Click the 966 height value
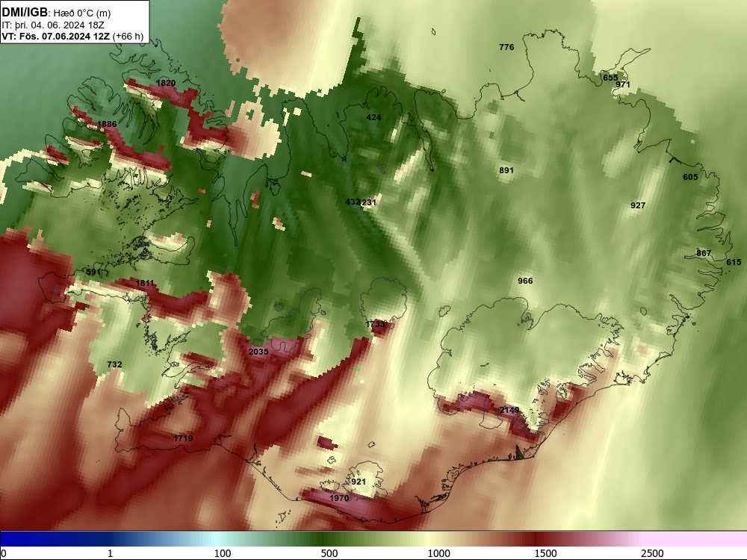The width and height of the screenshot is (747, 560). pos(525,281)
